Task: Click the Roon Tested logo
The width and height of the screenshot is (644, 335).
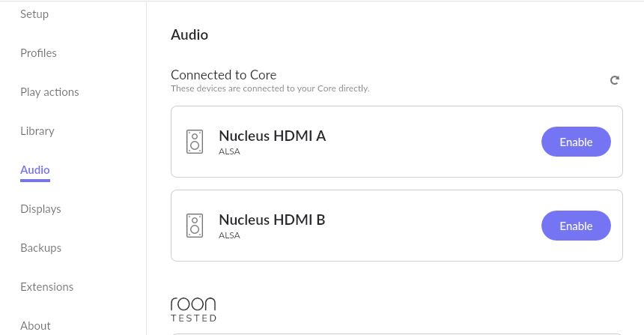Action: [x=193, y=310]
